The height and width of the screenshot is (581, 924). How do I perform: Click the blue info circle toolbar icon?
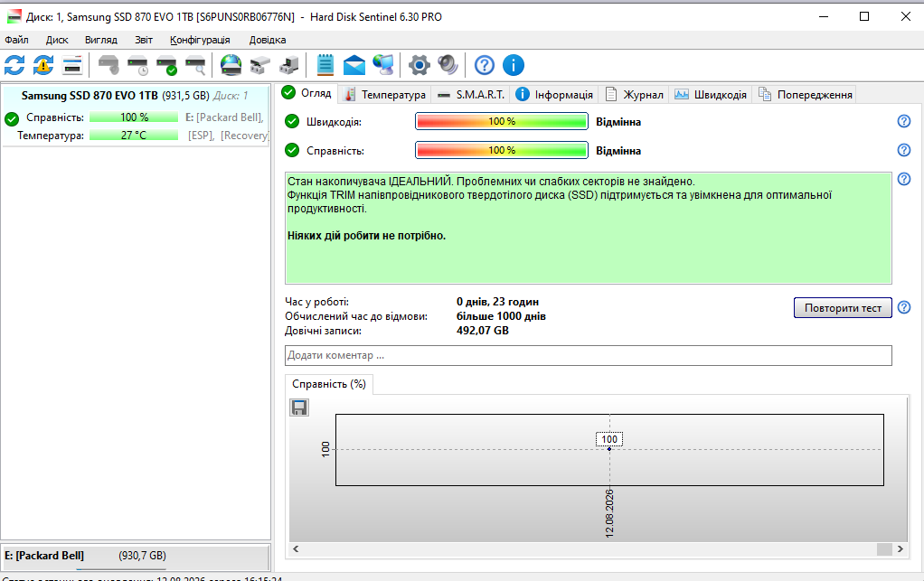514,65
